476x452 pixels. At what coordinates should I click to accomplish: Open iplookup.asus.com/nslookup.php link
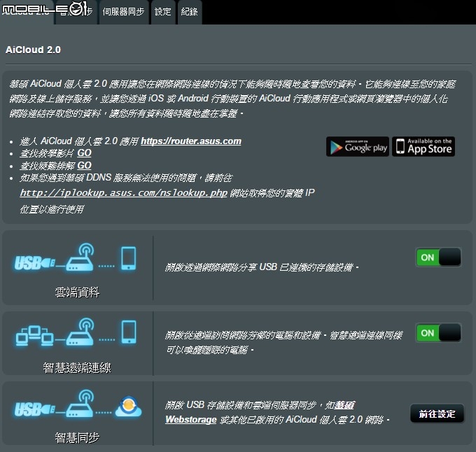124,192
